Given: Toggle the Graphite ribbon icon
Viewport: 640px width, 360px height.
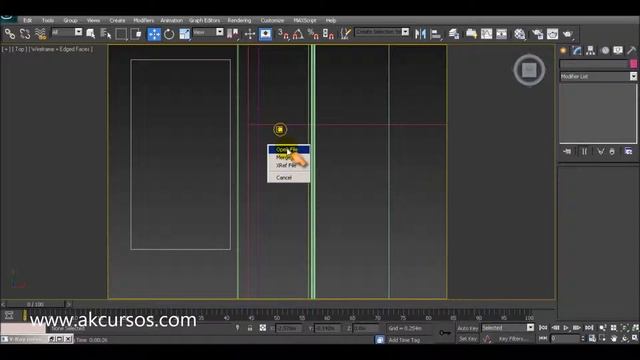Looking at the screenshot, I should pyautogui.click(x=471, y=34).
